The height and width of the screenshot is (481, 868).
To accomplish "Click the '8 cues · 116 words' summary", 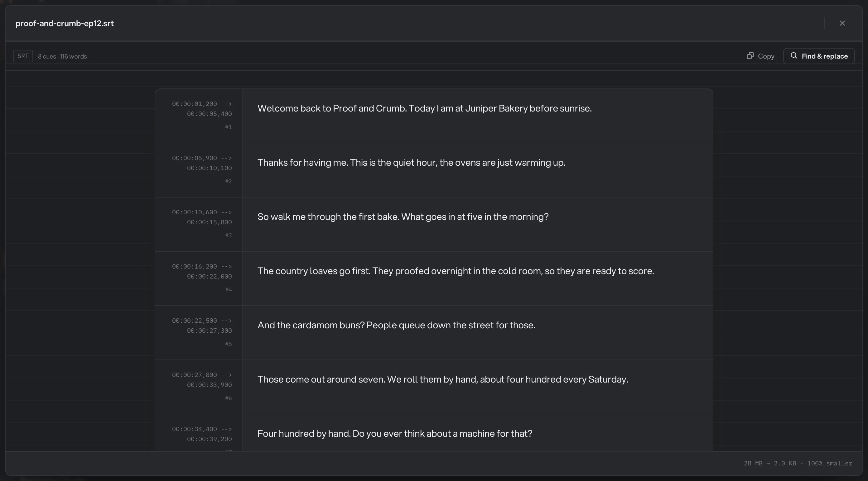I will (x=62, y=56).
